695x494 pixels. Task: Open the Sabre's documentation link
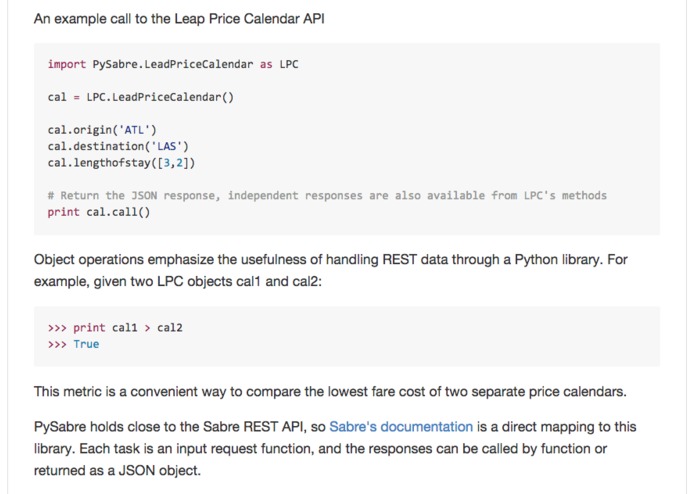tap(401, 427)
